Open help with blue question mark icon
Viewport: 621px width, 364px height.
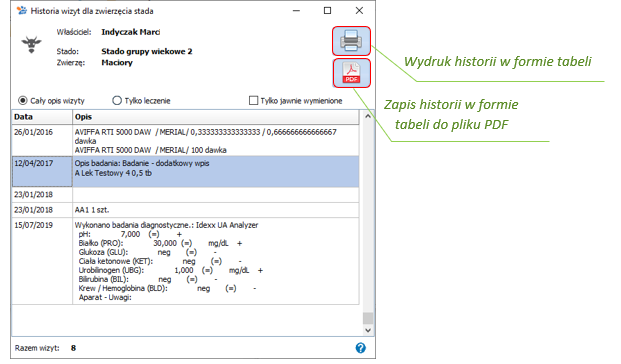pos(360,348)
